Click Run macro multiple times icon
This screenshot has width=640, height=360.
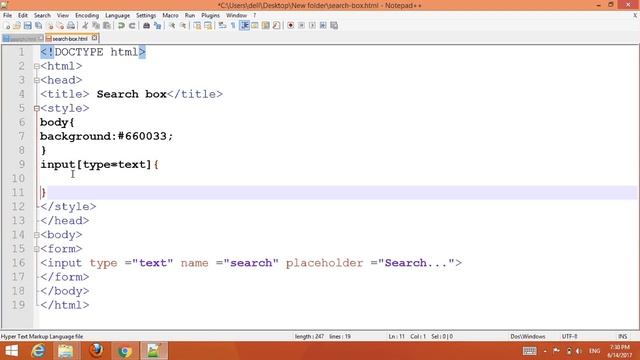323,26
